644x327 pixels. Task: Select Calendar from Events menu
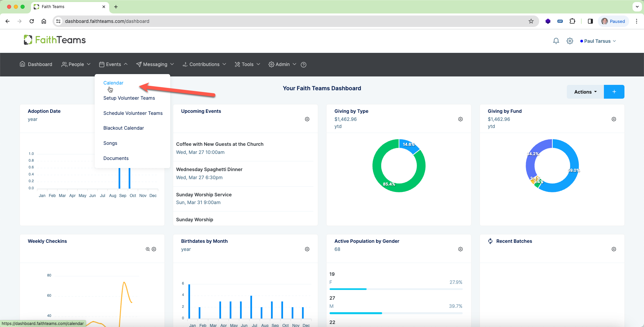113,83
